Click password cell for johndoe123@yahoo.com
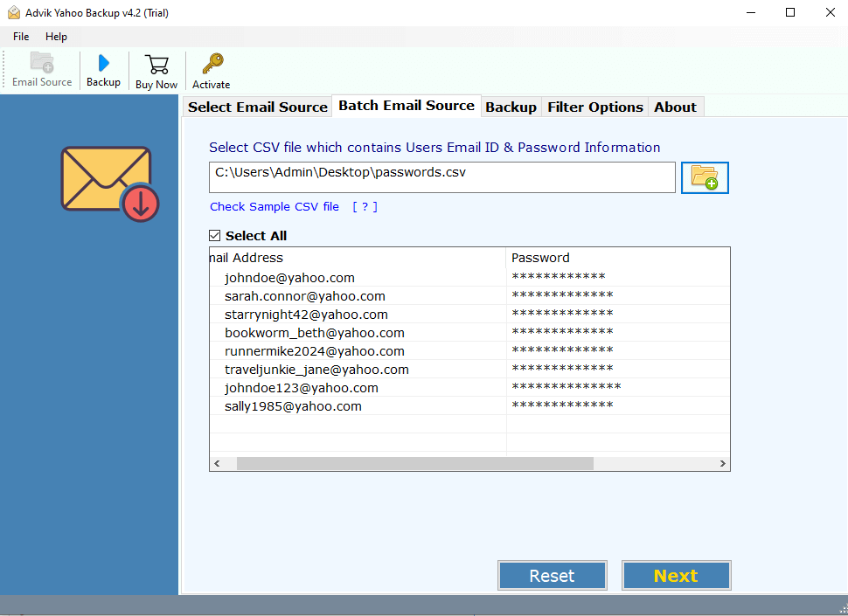This screenshot has height=616, width=848. (617, 388)
